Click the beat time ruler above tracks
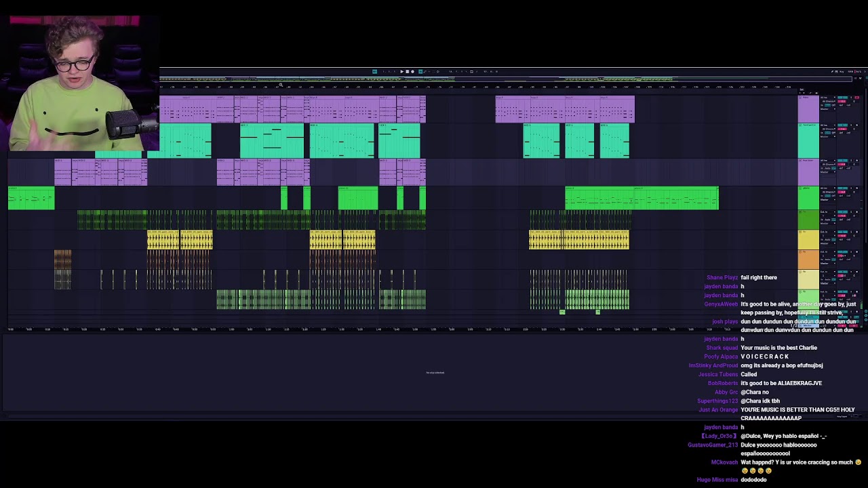 (x=478, y=87)
